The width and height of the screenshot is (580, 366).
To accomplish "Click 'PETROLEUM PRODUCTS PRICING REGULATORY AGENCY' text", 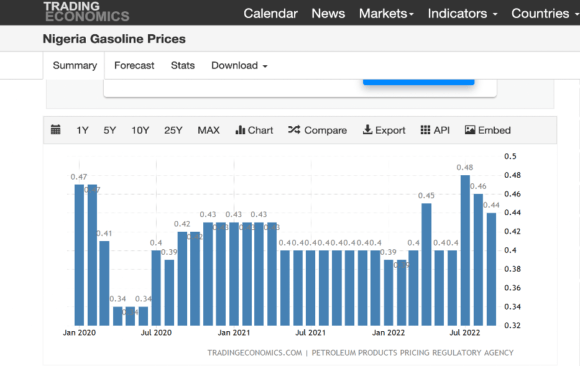I will tap(412, 353).
